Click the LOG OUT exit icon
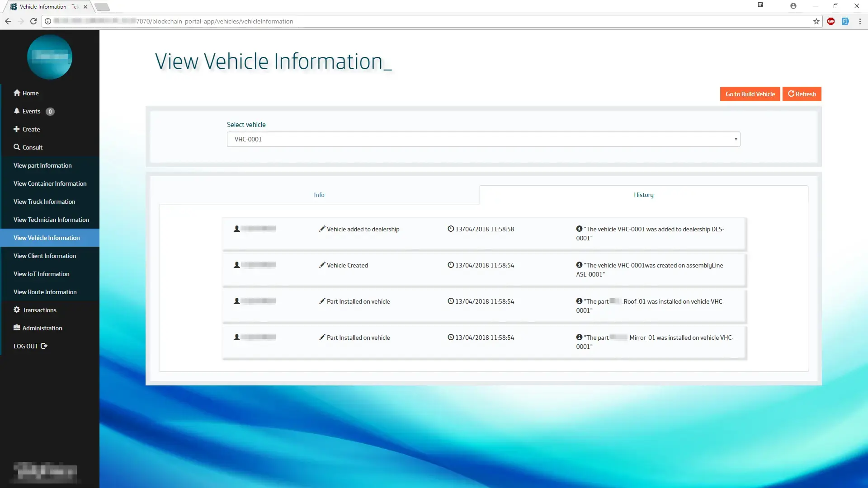Screen dimensions: 868x488 [44, 346]
